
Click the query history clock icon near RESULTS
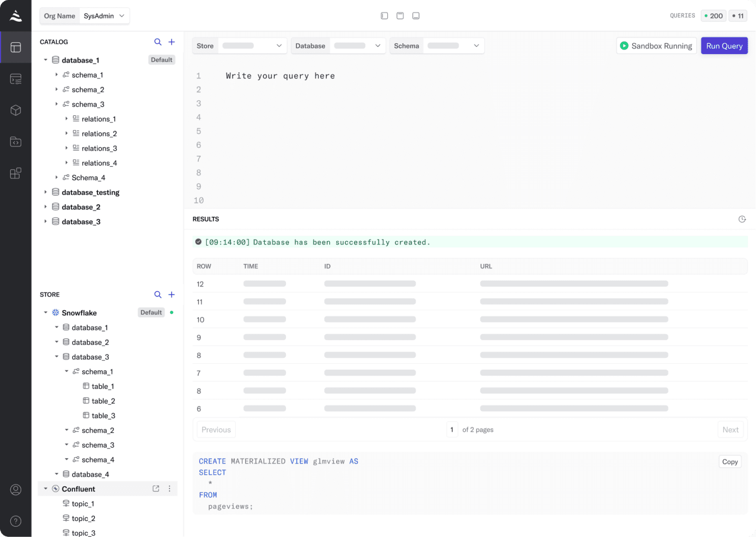(x=742, y=219)
